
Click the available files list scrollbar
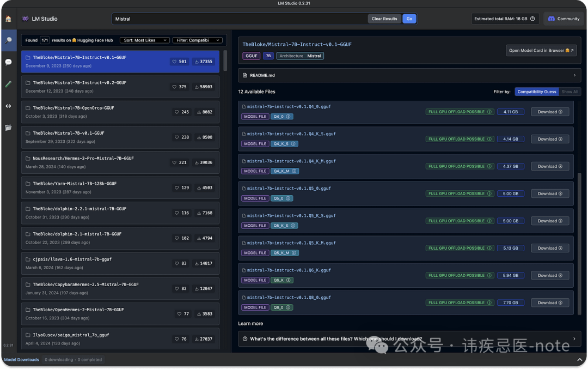580,244
